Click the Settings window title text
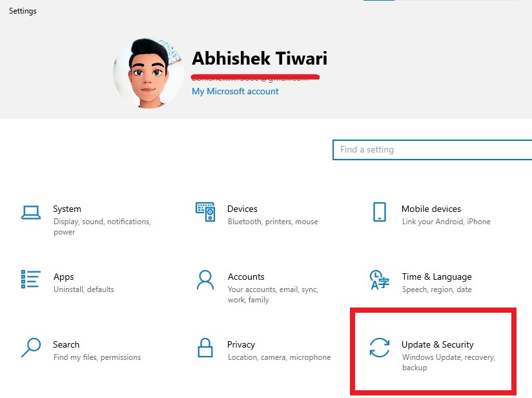Viewport: 532px width, 398px height. click(23, 11)
